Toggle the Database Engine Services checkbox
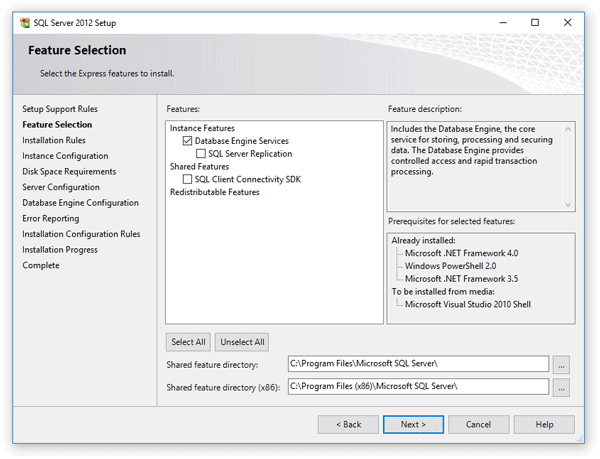Screen dimensions: 600x459 point(187,141)
